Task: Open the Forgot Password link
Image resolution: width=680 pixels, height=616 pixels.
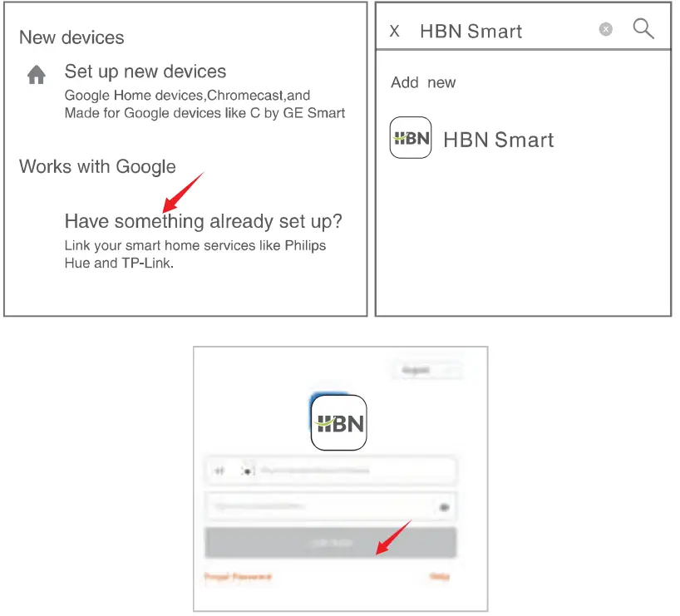Action: pyautogui.click(x=238, y=577)
